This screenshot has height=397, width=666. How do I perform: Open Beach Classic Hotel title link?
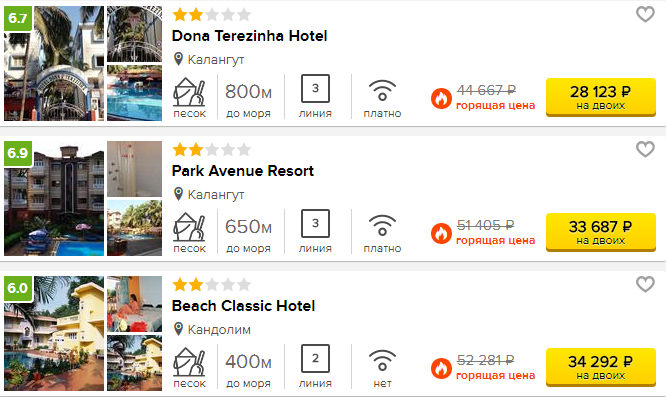point(243,306)
